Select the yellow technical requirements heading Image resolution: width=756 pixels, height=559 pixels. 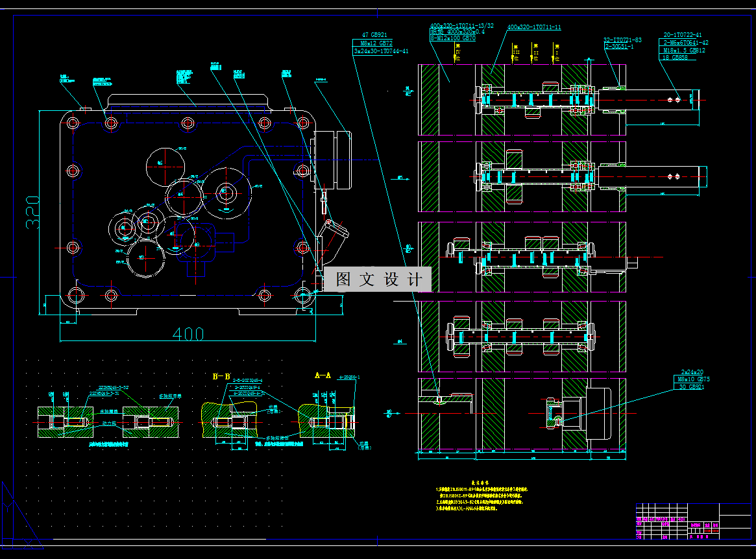coord(480,482)
